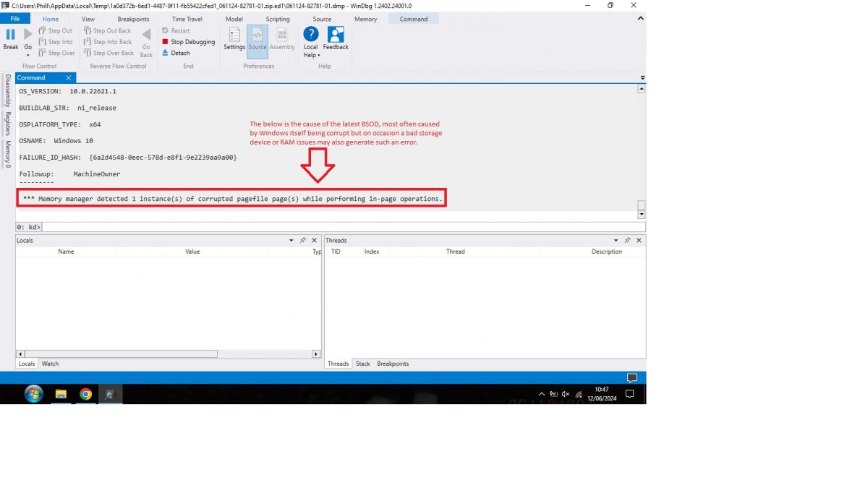This screenshot has height=485, width=868.
Task: Open the Memory 0 side panel
Action: 8,154
